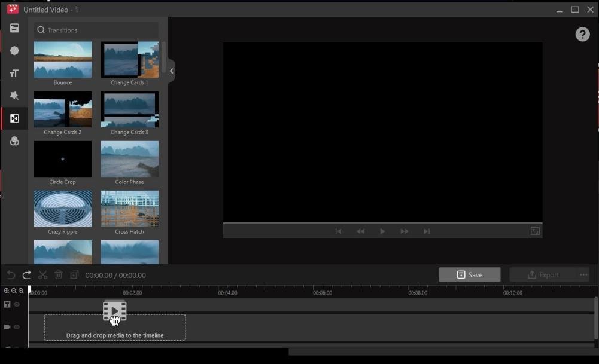Open the Filters (overlapping circles) tab
599x364 pixels.
tap(14, 141)
